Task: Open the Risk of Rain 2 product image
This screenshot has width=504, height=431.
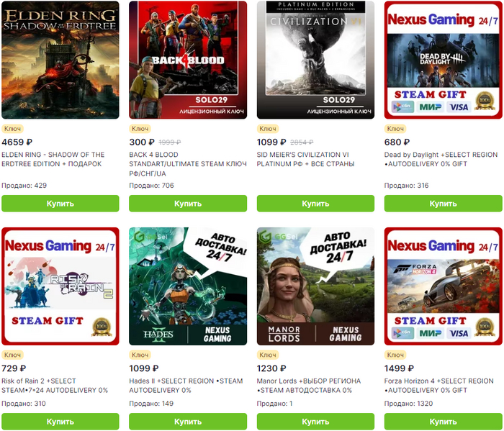Action: 60,286
